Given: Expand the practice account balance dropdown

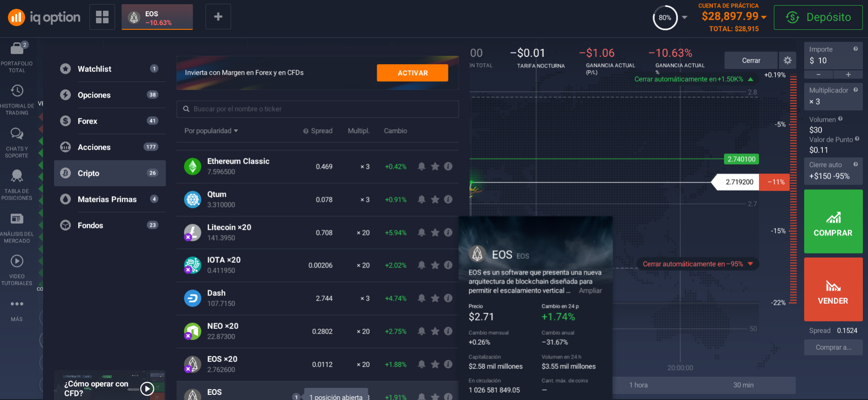Looking at the screenshot, I should click(x=764, y=17).
